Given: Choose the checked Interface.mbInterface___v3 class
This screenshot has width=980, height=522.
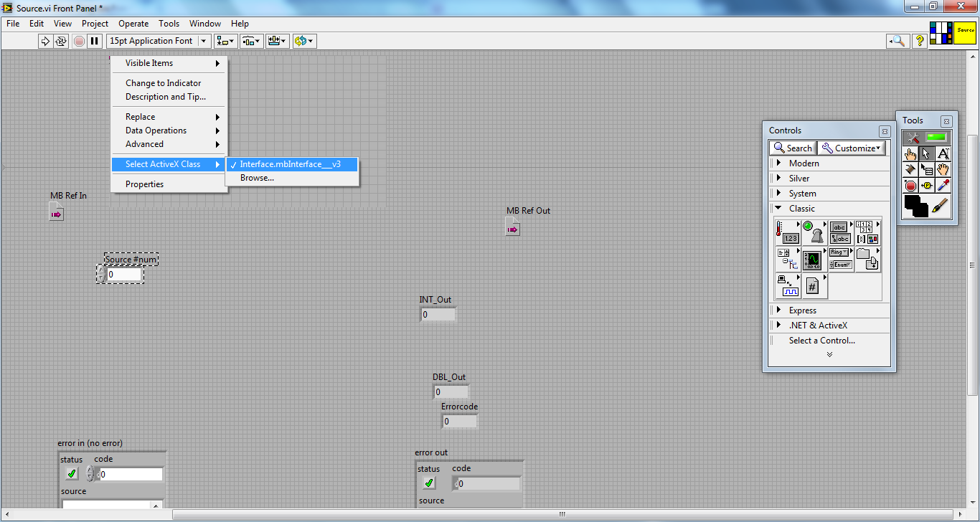Looking at the screenshot, I should pyautogui.click(x=292, y=164).
